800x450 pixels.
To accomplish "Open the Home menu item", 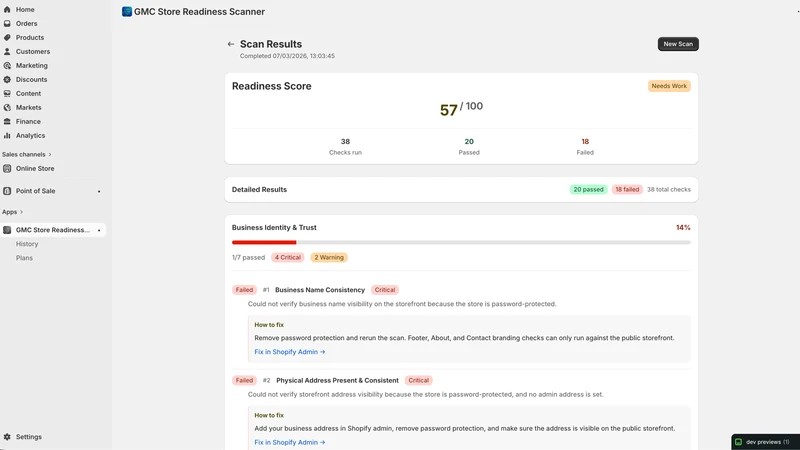I will [x=25, y=9].
